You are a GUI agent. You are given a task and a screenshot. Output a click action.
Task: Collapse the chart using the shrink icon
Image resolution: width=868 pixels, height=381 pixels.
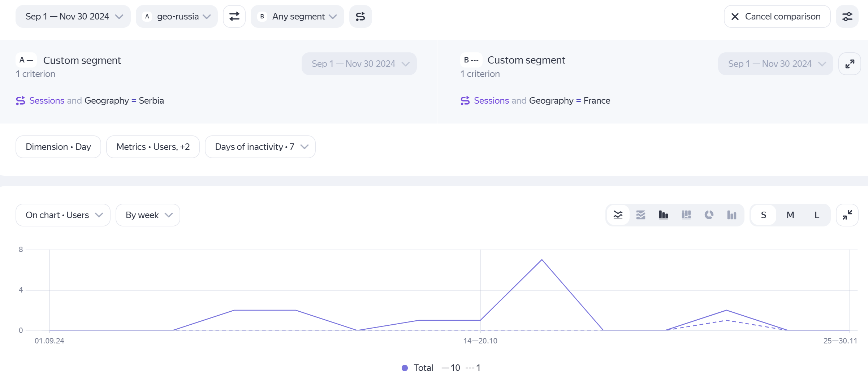click(x=847, y=215)
